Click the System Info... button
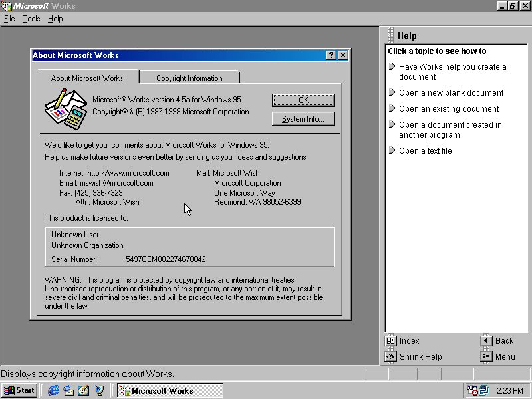 [x=303, y=119]
